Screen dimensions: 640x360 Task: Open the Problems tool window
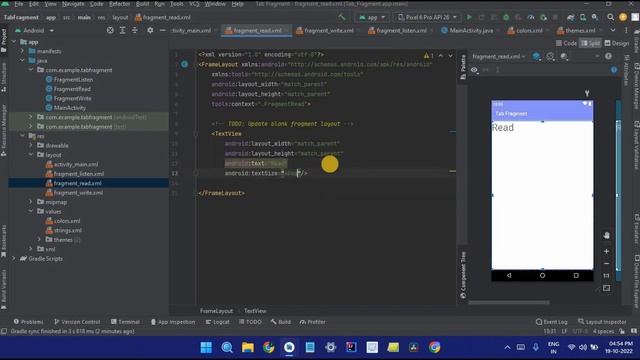[x=28, y=322]
